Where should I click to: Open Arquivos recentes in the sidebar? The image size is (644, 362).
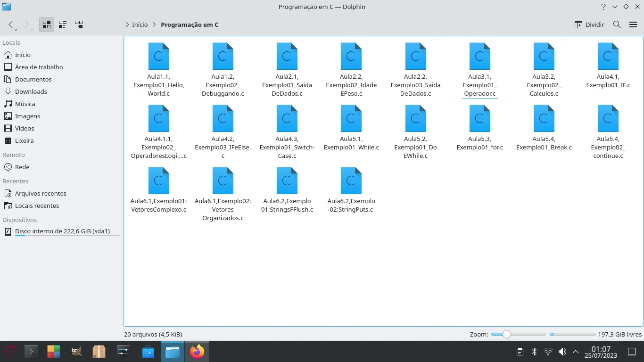(41, 193)
